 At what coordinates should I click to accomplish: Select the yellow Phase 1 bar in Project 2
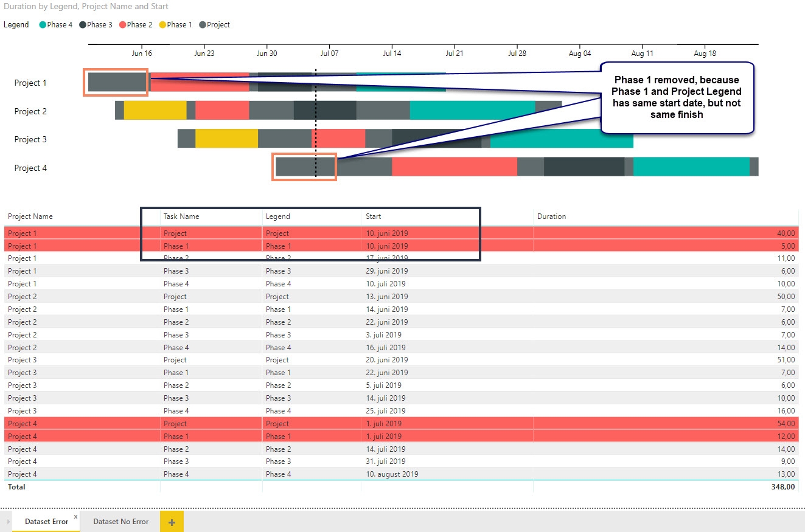click(155, 110)
